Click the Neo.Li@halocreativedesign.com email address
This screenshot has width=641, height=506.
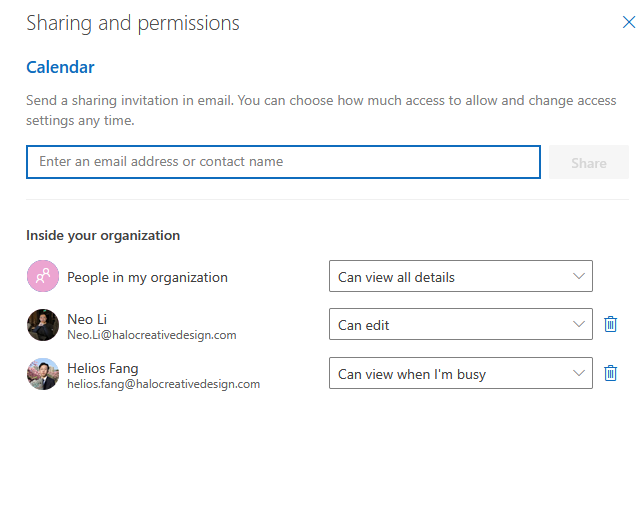point(151,335)
